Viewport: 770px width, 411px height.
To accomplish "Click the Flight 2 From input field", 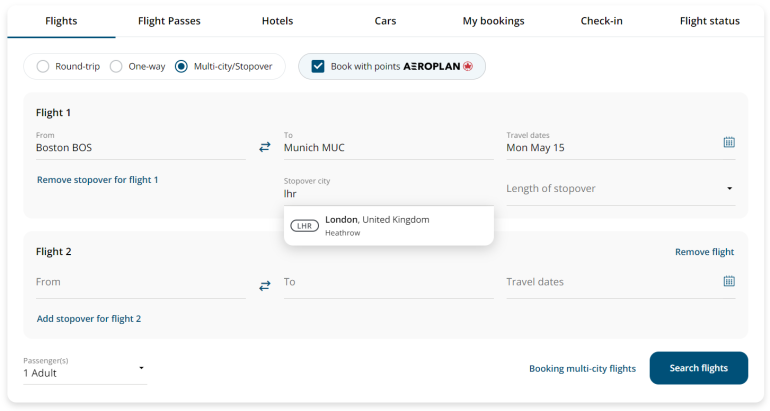I will coord(140,283).
